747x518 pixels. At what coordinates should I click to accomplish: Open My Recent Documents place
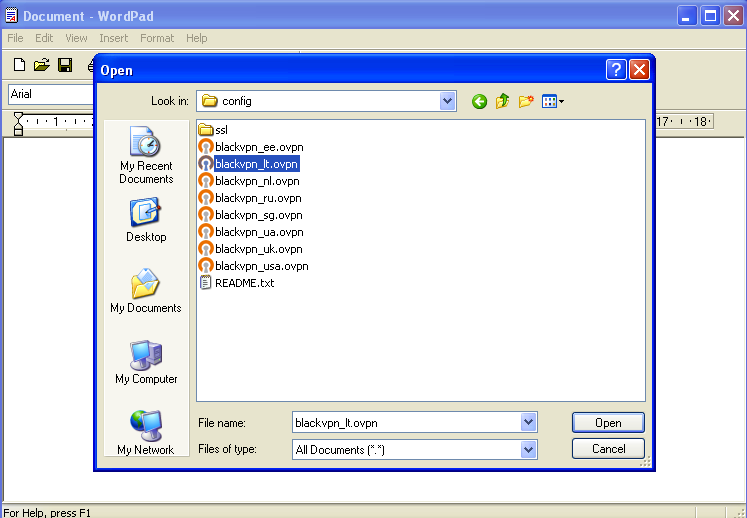click(x=146, y=155)
